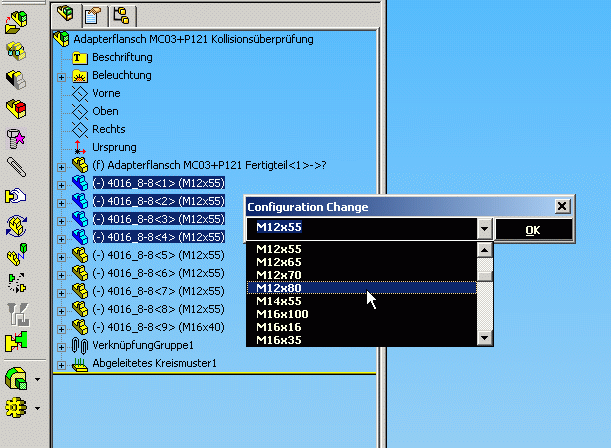
Task: Switch to the PropertyManager tab
Action: (x=93, y=16)
